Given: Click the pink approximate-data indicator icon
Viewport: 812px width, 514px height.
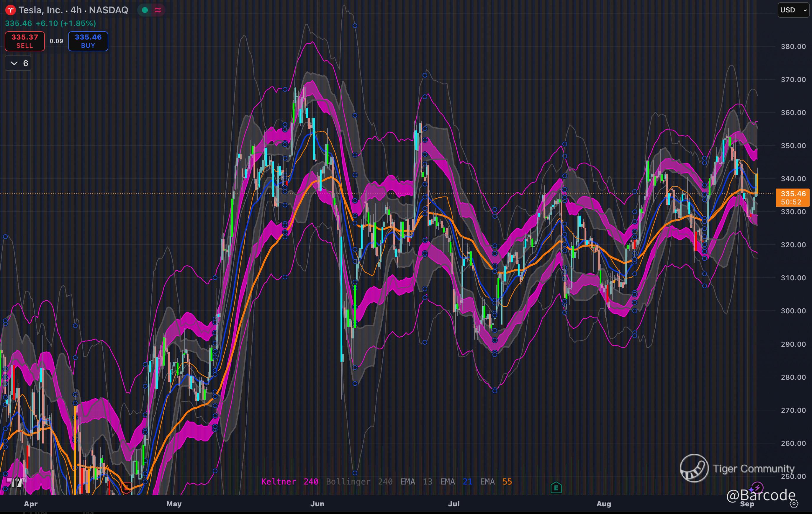Looking at the screenshot, I should [x=158, y=10].
